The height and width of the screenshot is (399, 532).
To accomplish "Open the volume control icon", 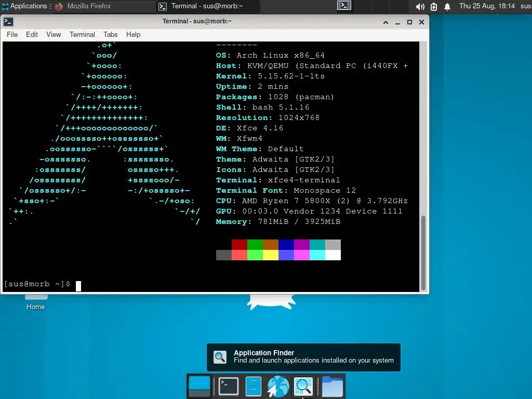I will (x=420, y=7).
